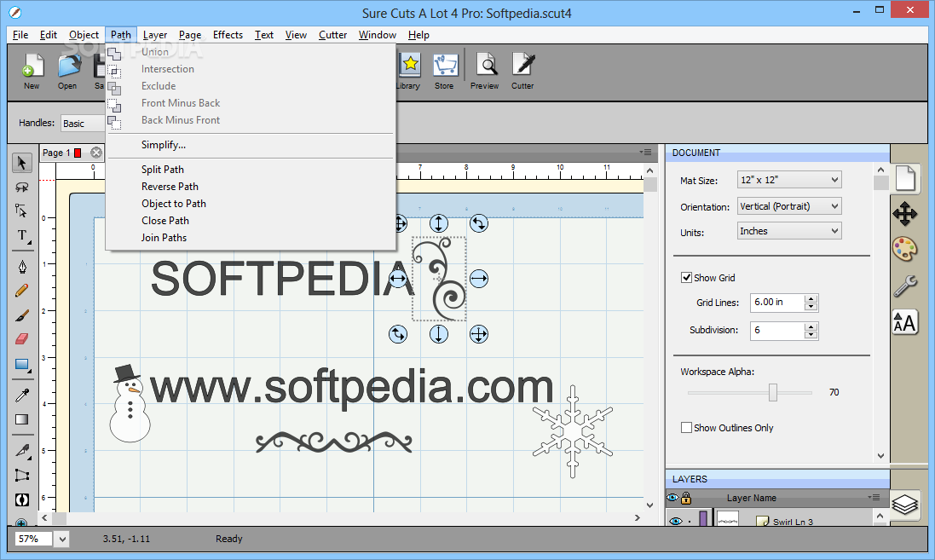Select the arrow Selection tool

tap(21, 162)
